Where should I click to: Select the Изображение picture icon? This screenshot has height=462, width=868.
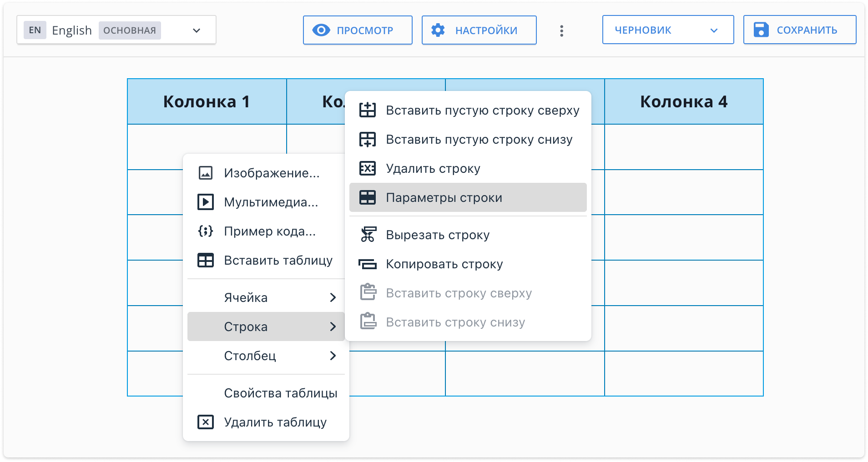click(206, 173)
